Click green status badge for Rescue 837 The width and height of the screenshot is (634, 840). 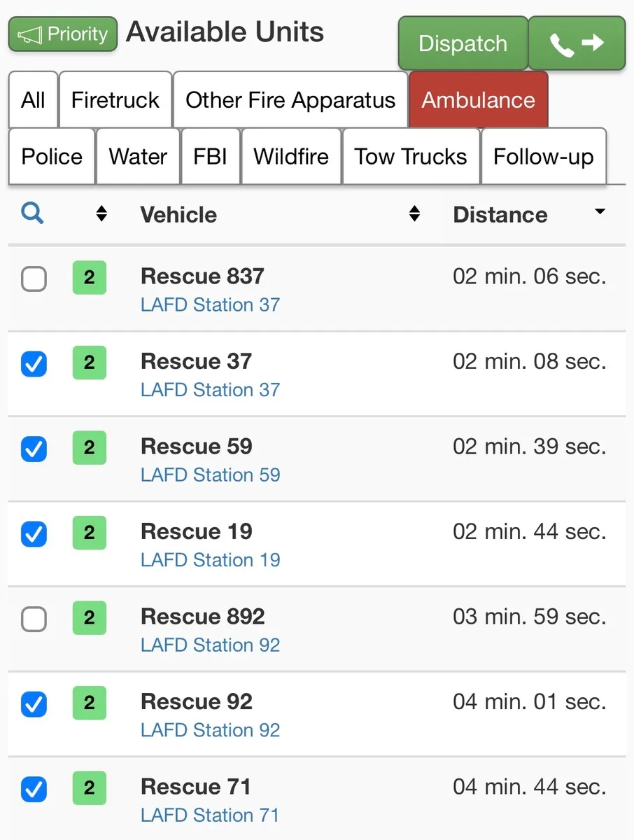pos(90,278)
